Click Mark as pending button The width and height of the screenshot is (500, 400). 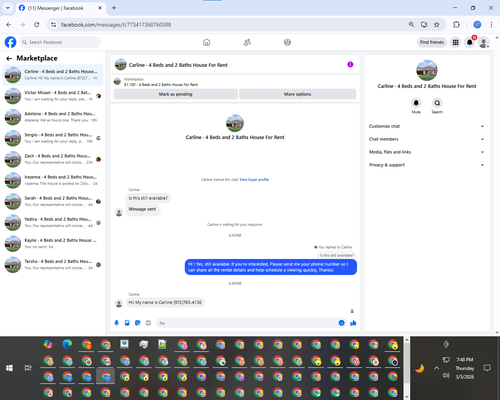(x=176, y=94)
